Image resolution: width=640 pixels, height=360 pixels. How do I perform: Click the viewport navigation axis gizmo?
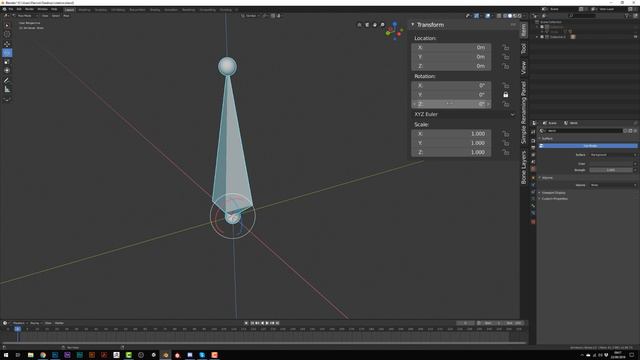click(x=394, y=31)
